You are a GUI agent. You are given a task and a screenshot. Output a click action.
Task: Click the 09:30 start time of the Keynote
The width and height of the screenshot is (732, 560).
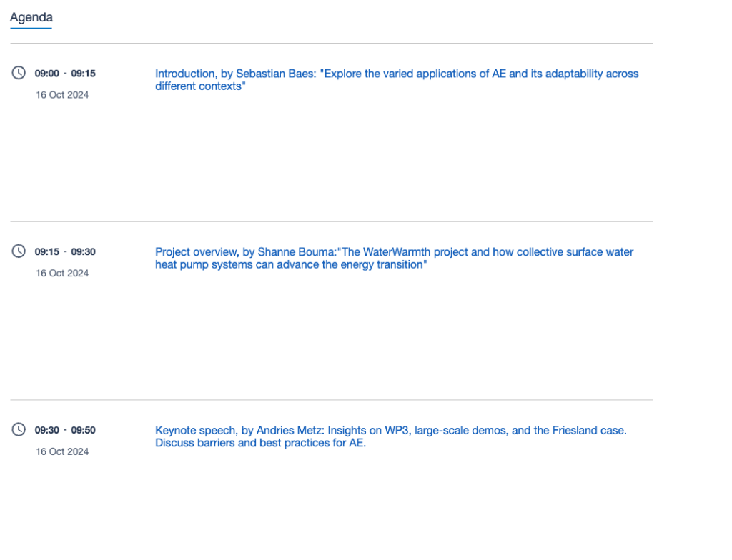pos(46,431)
